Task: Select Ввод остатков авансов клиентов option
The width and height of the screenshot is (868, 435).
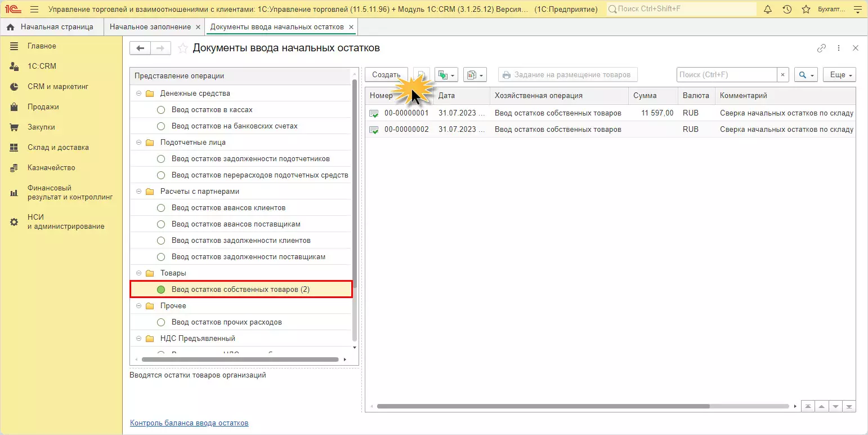Action: (228, 208)
